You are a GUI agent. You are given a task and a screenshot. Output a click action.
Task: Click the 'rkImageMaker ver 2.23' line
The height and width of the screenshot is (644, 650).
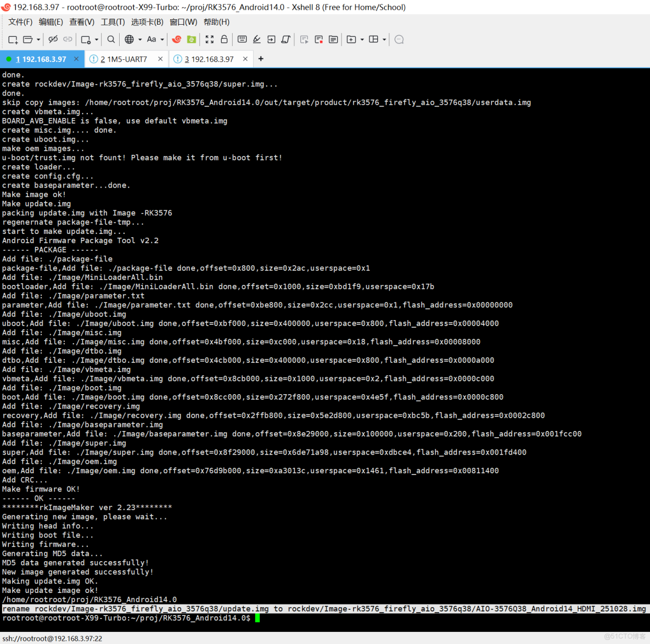pyautogui.click(x=87, y=508)
